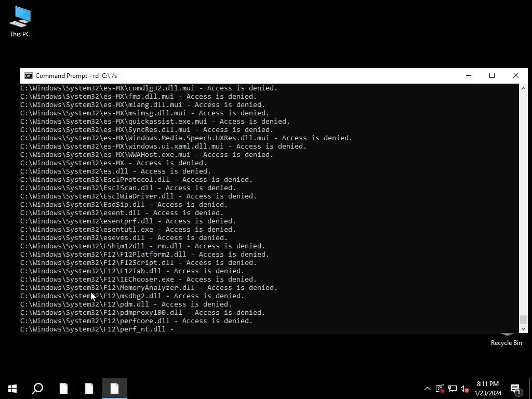
Task: Click the pdm.dll output line
Action: click(x=126, y=304)
